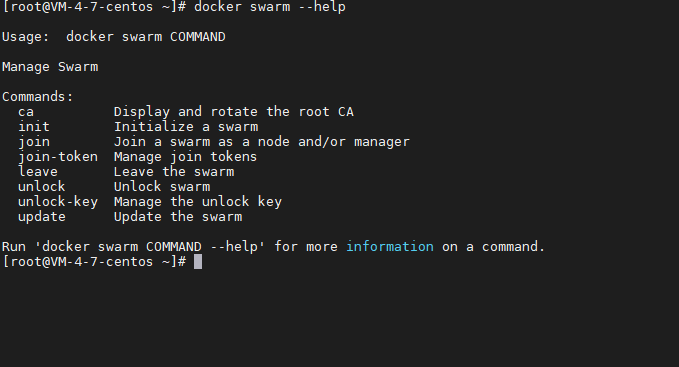The image size is (679, 367).
Task: Click the 'init' command name
Action: (x=34, y=127)
